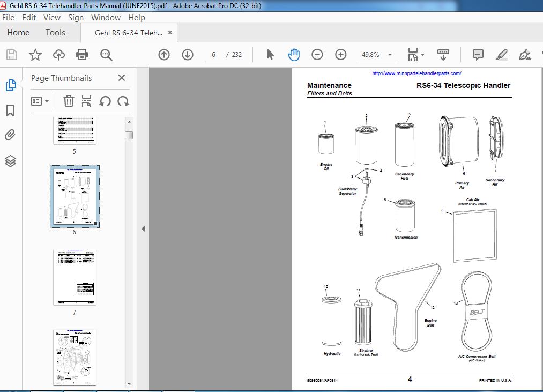The image size is (543, 392).
Task: Open the Bookmarks panel
Action: tap(10, 110)
